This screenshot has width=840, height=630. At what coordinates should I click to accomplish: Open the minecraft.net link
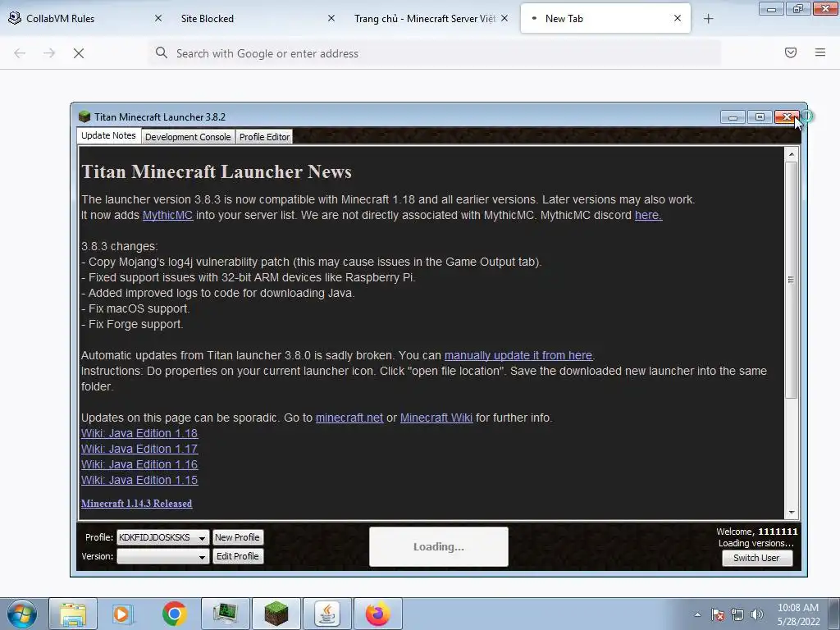(x=349, y=418)
